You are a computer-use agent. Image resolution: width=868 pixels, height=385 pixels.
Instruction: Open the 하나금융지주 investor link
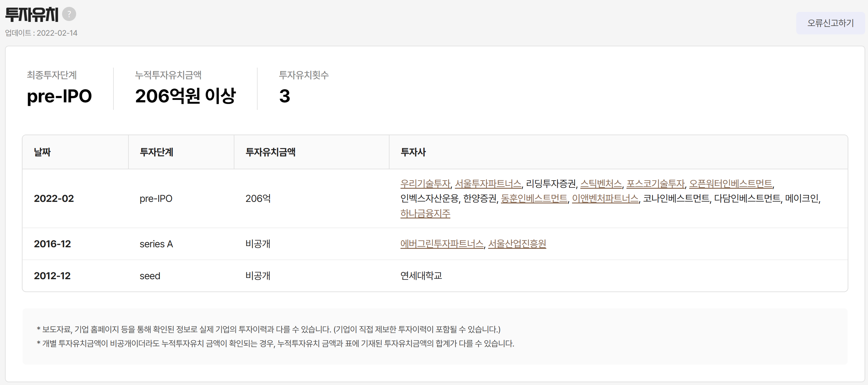(425, 213)
